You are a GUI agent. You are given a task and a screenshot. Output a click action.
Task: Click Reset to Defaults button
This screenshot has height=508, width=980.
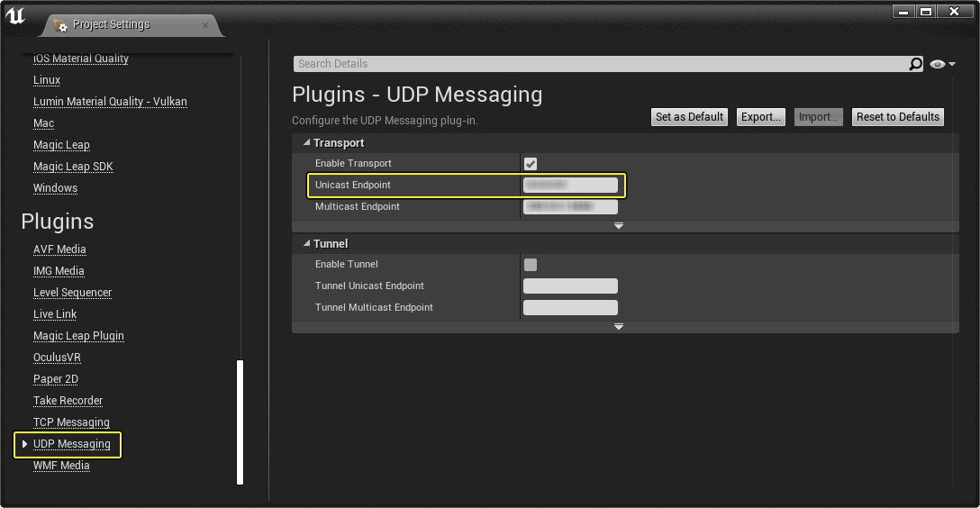[x=897, y=117]
